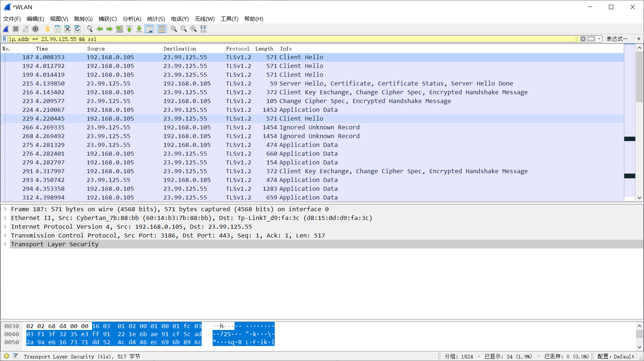
Task: Go to a specific packet number
Action: (119, 29)
